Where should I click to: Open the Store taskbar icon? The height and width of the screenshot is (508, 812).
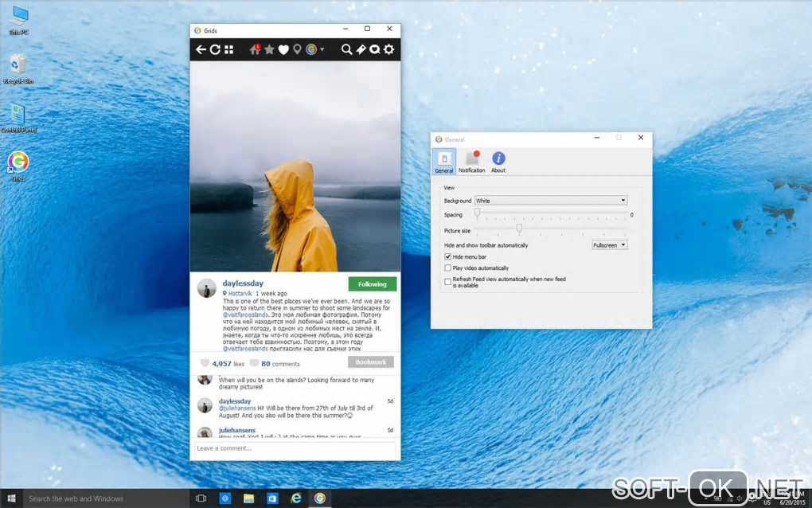272,498
